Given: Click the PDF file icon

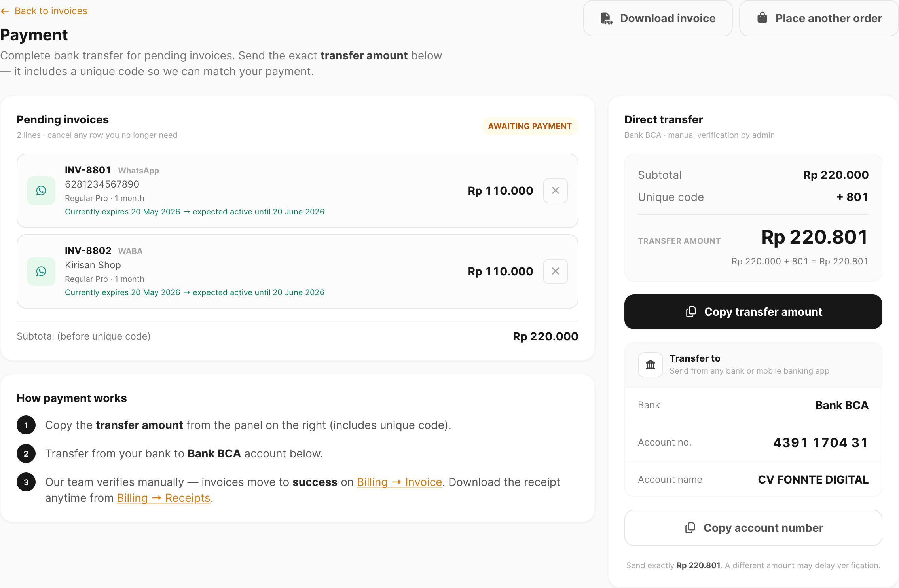Looking at the screenshot, I should (607, 19).
